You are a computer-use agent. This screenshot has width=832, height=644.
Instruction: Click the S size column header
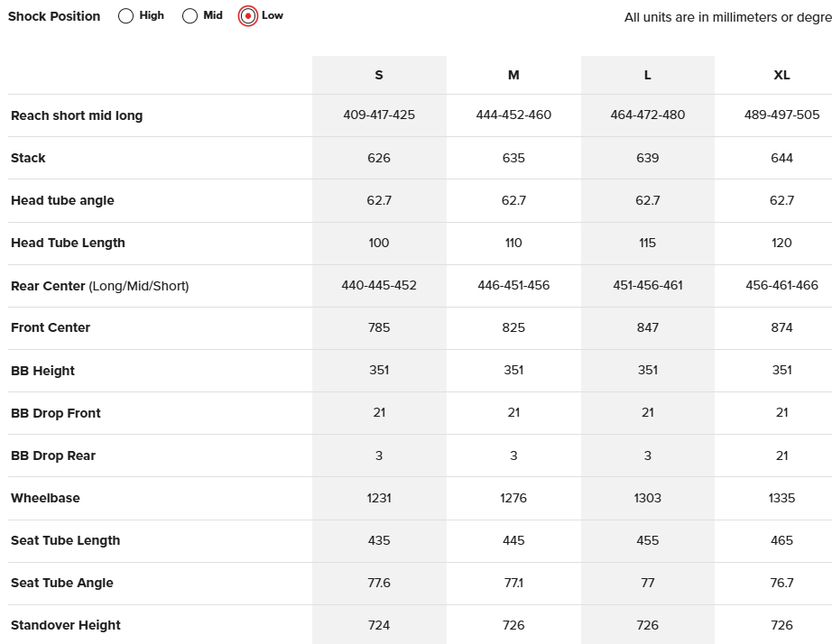[x=379, y=75]
